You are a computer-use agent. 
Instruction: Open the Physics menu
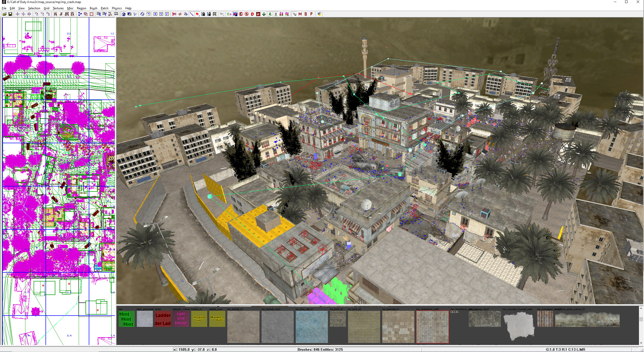point(117,8)
